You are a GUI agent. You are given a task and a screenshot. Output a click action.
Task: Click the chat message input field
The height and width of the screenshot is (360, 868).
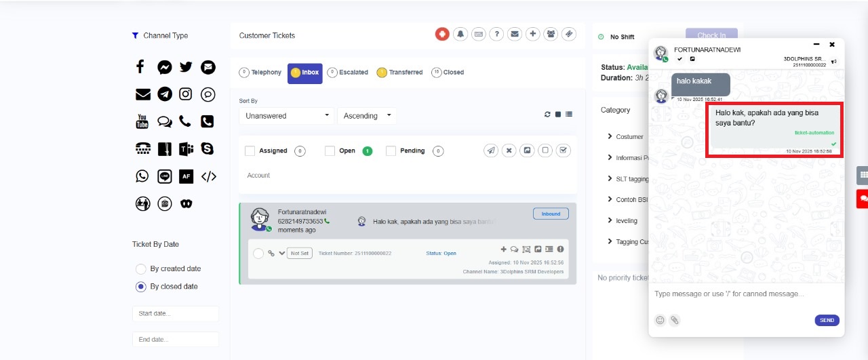pyautogui.click(x=746, y=294)
